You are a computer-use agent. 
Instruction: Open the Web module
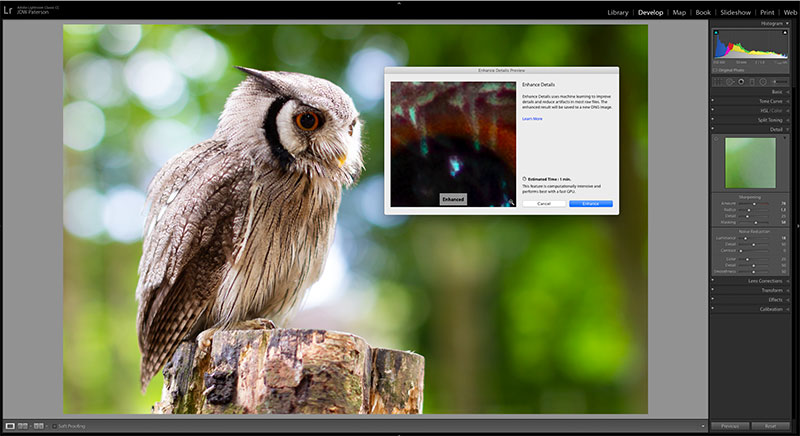tap(790, 12)
